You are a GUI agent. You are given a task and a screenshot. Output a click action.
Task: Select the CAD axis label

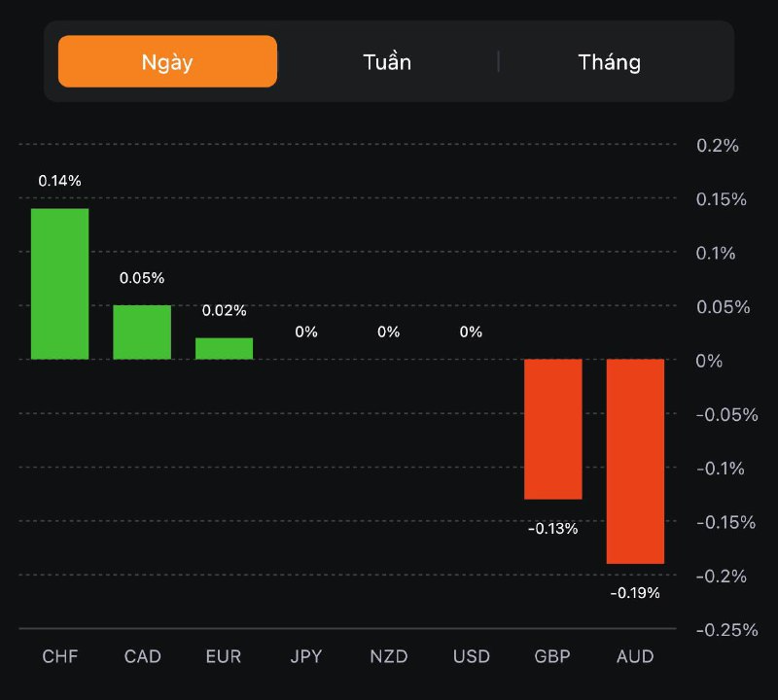pos(142,656)
